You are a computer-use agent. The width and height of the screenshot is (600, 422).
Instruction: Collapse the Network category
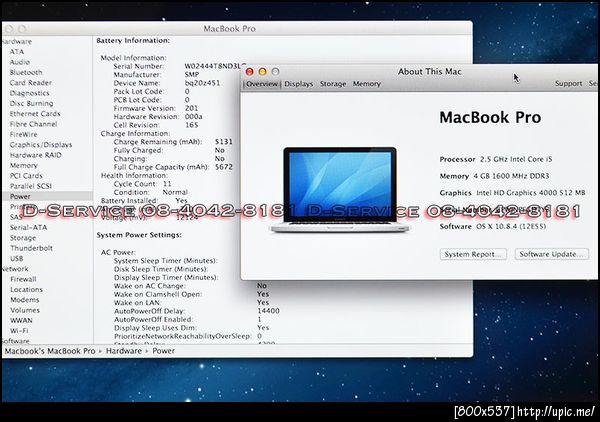(15, 269)
